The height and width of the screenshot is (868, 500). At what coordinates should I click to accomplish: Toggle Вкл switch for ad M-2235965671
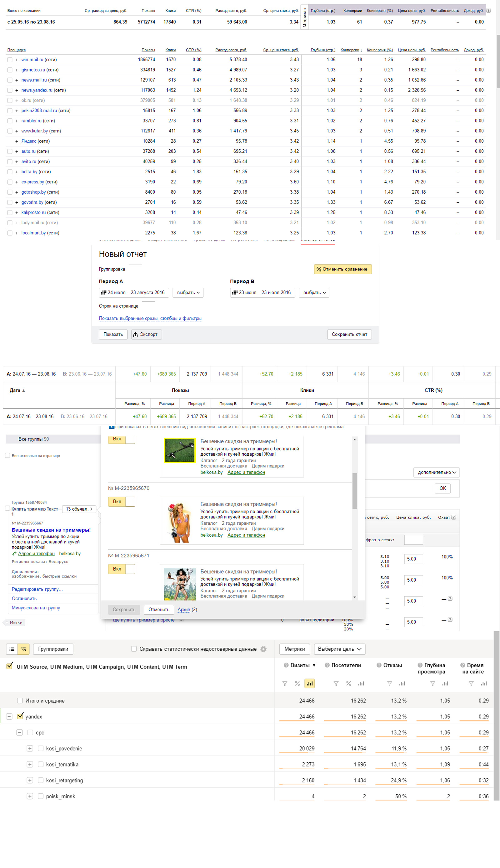click(x=122, y=569)
